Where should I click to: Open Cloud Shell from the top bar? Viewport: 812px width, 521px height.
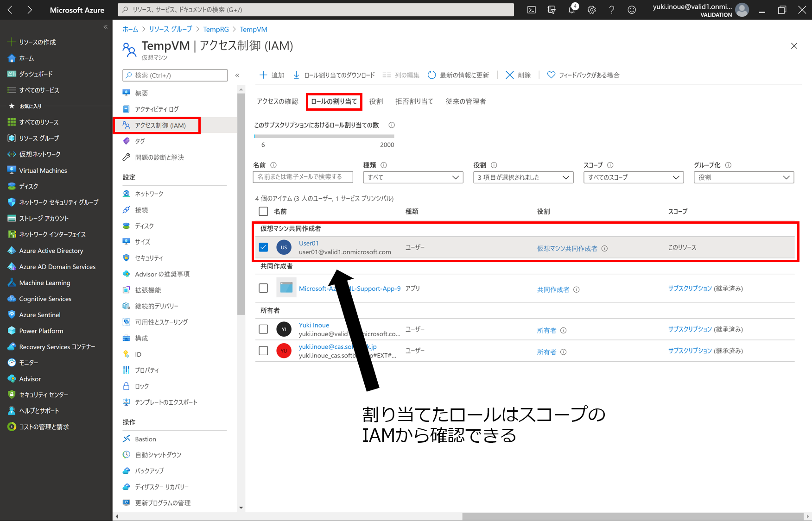[x=532, y=10]
